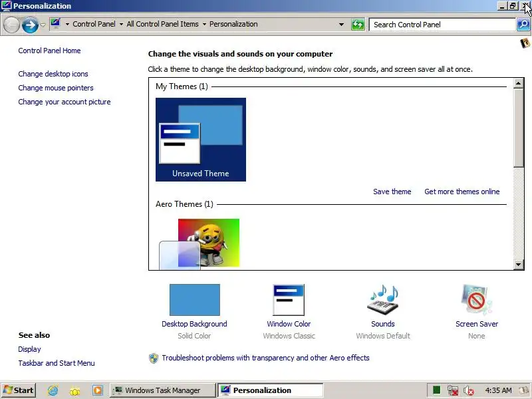Click the Window Color icon
This screenshot has width=532, height=399.
(289, 300)
